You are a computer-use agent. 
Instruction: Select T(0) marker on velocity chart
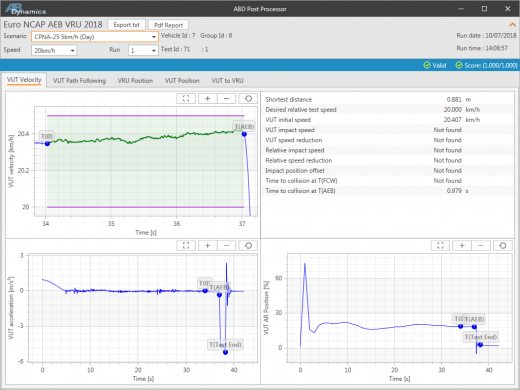[47, 144]
